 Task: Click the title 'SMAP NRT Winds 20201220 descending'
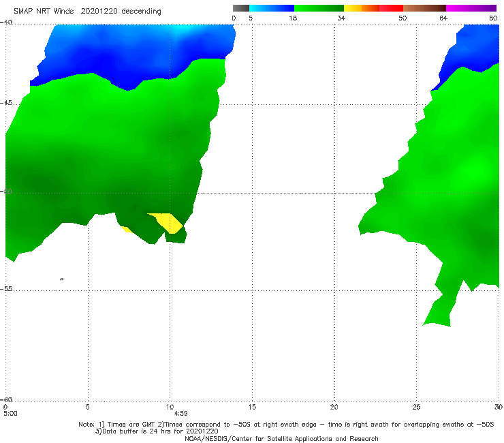87,12
